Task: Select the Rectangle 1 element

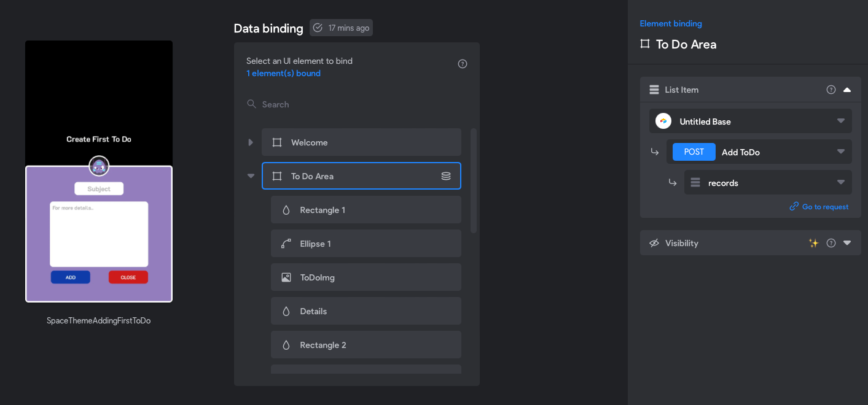Action: click(x=366, y=210)
